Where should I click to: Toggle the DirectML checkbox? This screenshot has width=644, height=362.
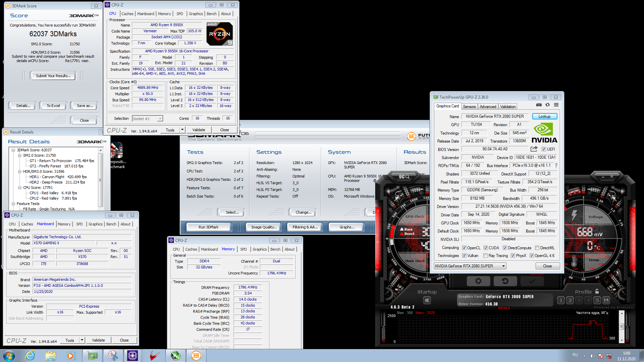(537, 248)
